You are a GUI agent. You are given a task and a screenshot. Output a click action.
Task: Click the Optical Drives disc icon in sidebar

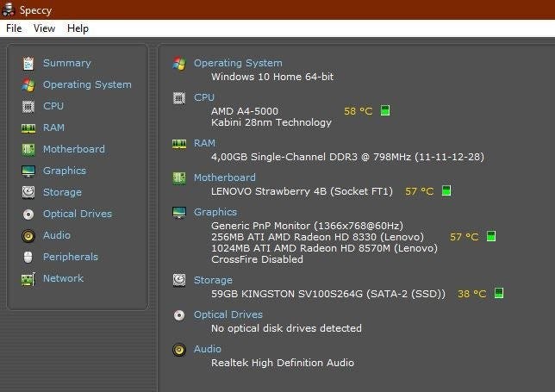tap(28, 214)
